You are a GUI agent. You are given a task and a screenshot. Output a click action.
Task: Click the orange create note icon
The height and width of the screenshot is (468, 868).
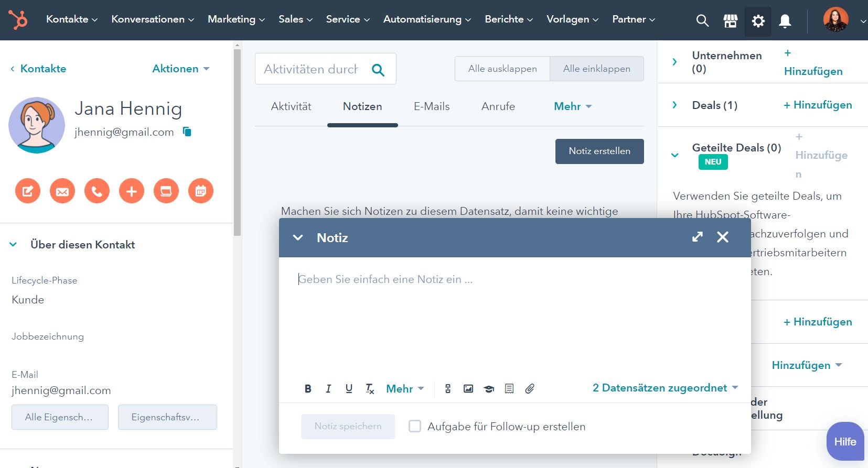tap(28, 191)
